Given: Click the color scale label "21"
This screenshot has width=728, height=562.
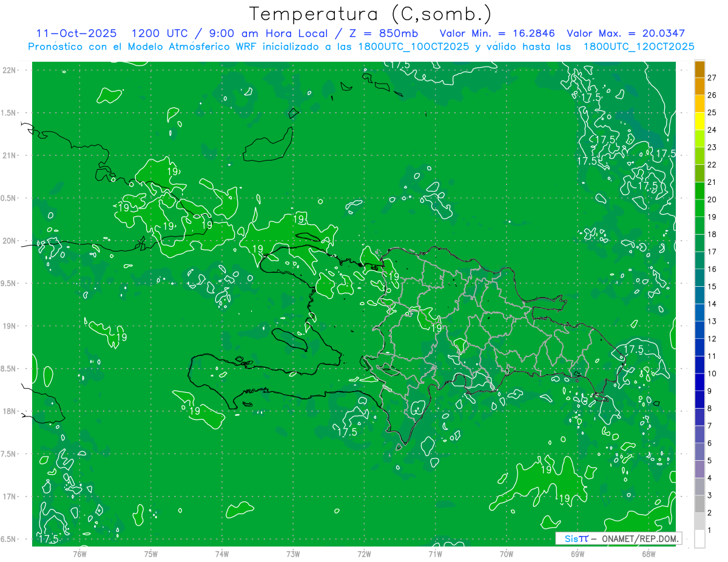Looking at the screenshot, I should 712,182.
